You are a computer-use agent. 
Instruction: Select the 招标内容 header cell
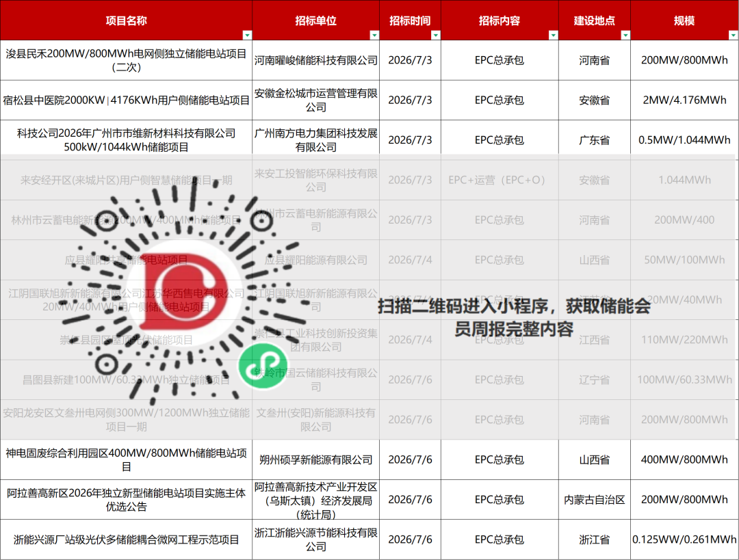coord(500,21)
